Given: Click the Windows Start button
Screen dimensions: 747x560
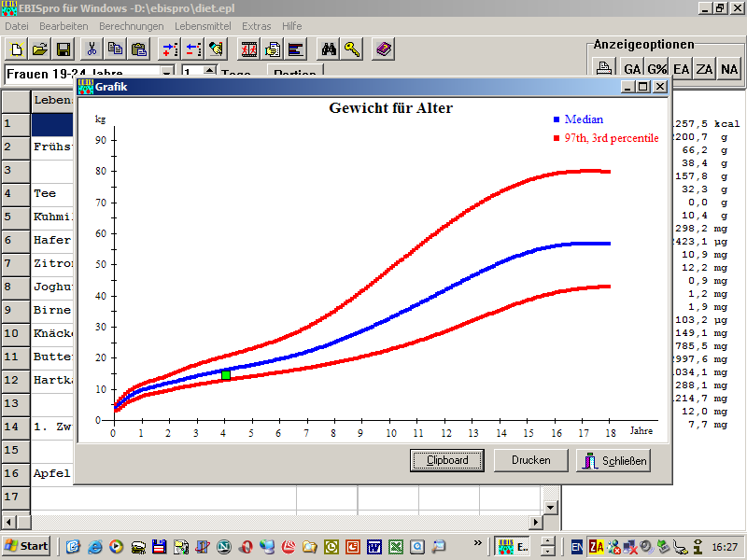Looking at the screenshot, I should [27, 546].
